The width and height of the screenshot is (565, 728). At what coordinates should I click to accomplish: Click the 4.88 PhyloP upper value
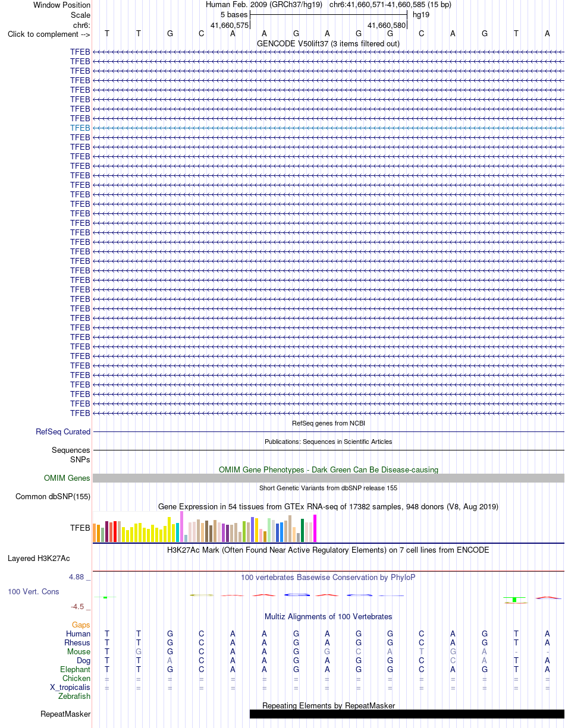[x=80, y=577]
